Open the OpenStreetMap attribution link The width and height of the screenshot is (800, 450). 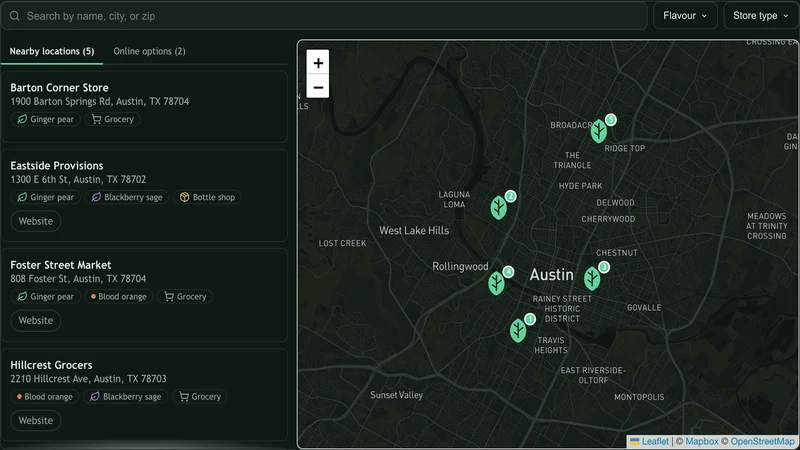click(762, 441)
